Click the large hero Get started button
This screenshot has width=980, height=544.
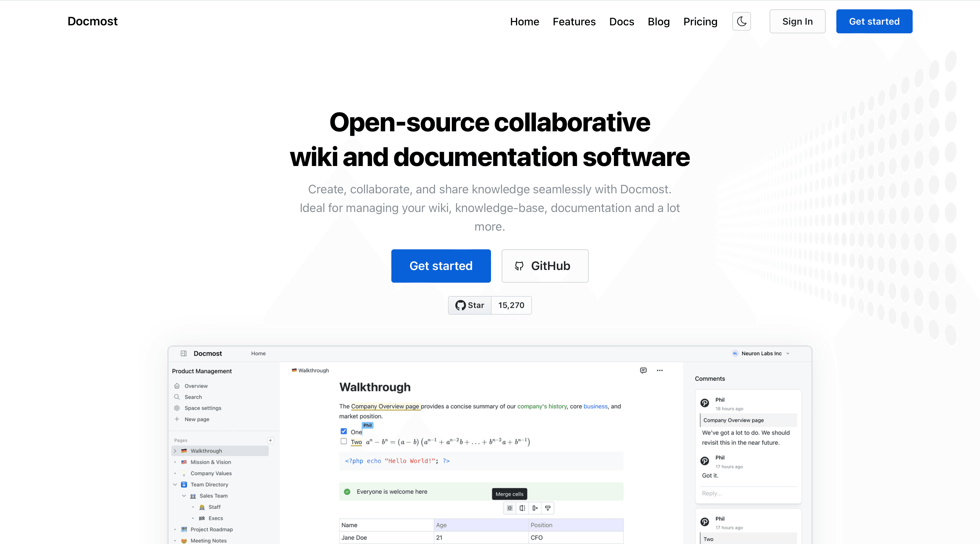pos(441,266)
